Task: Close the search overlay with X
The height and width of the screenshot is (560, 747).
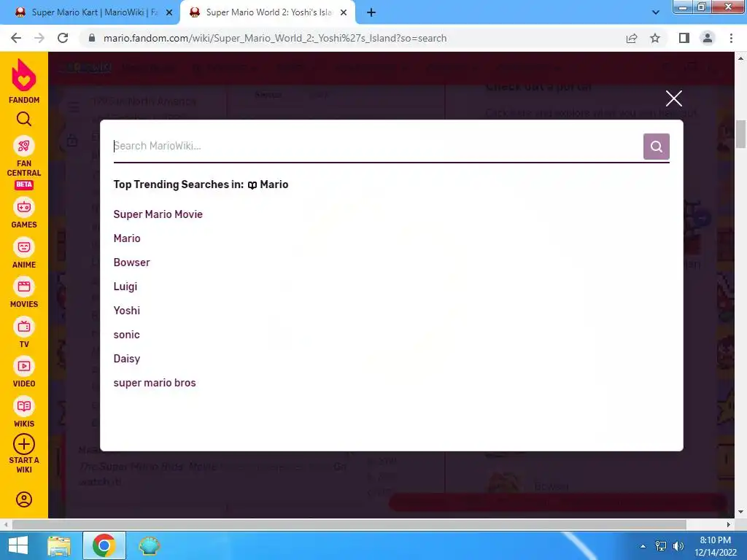Action: tap(673, 98)
